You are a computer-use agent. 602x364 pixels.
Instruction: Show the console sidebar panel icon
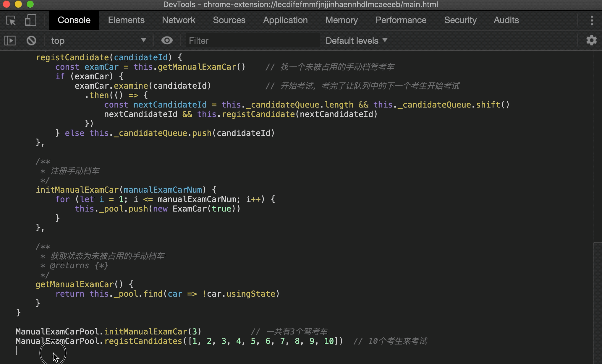pyautogui.click(x=10, y=40)
